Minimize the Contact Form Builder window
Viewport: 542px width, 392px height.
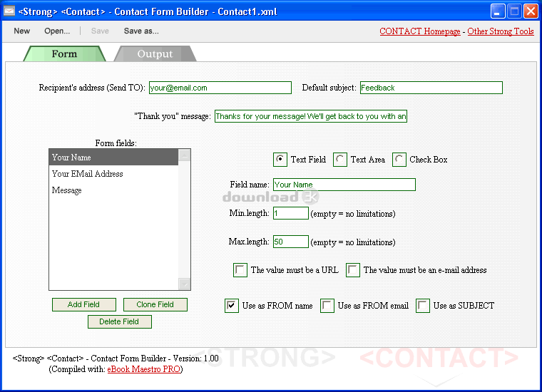point(498,11)
